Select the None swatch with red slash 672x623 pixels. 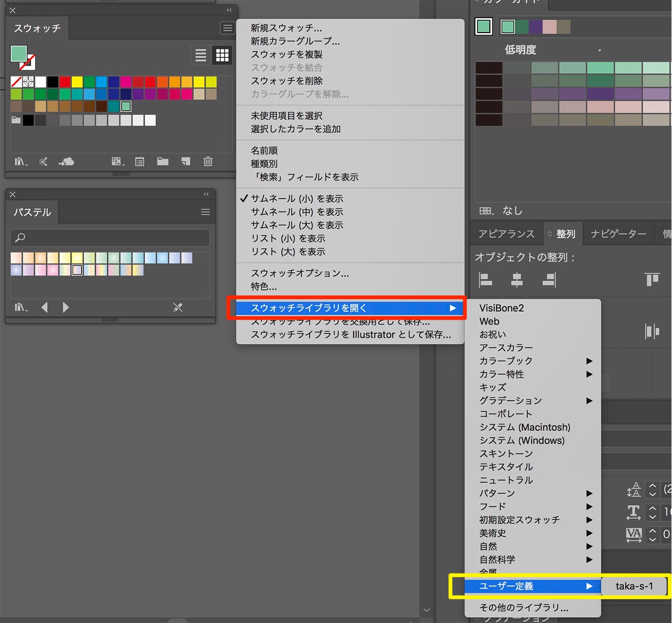click(16, 82)
